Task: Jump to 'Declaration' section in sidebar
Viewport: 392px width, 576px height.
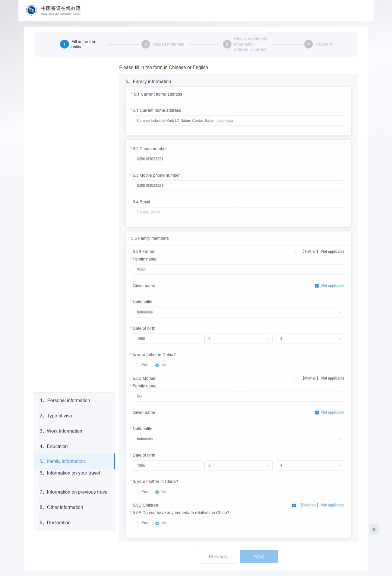Action: click(58, 523)
